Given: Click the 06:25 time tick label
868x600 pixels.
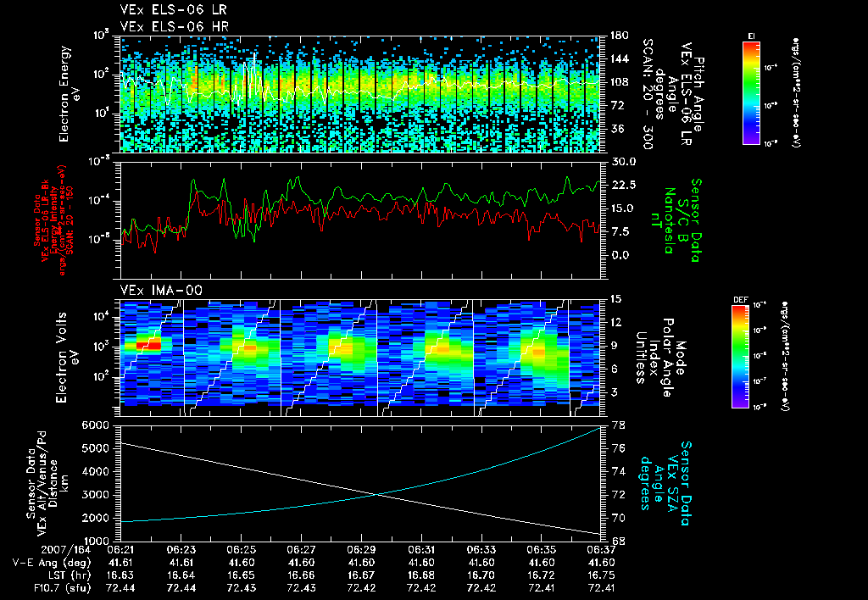Looking at the screenshot, I should [x=242, y=550].
